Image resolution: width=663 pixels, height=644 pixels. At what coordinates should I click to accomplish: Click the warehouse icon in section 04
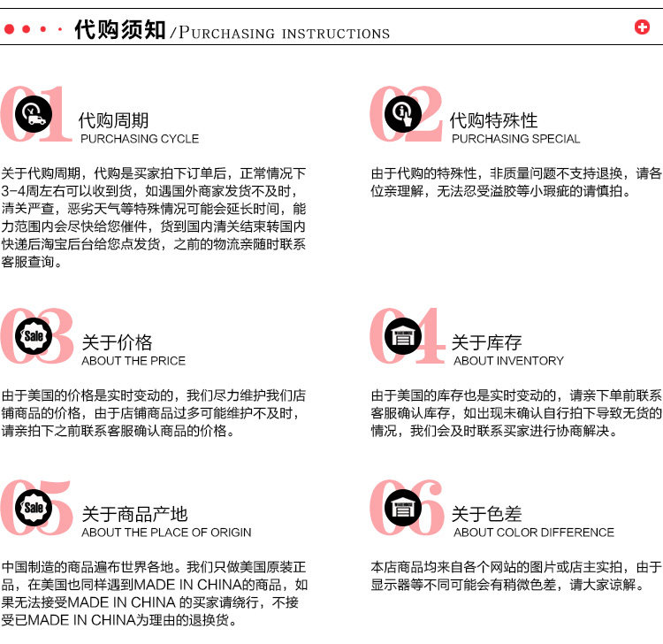click(403, 336)
